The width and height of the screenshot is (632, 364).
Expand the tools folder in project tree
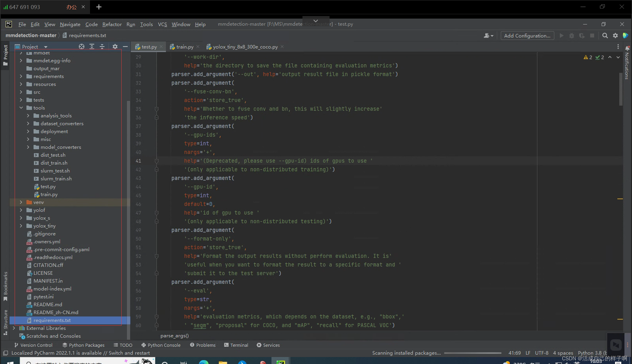coord(21,108)
